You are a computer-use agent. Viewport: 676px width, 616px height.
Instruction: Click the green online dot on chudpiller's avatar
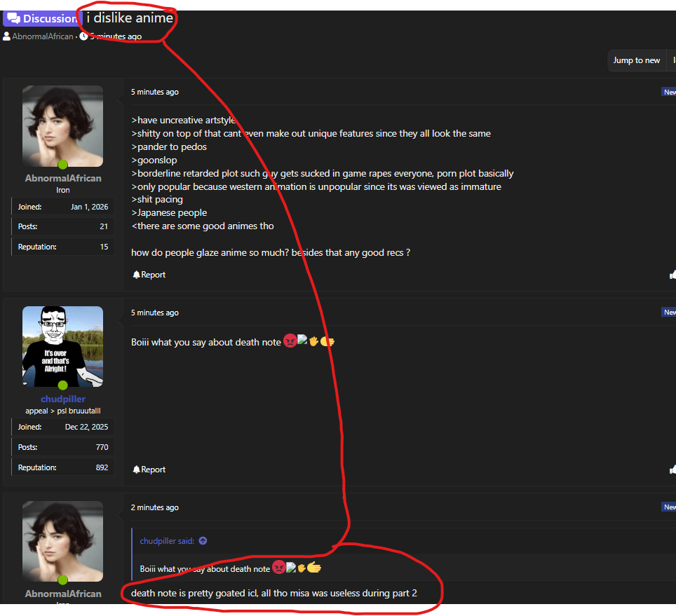63,385
